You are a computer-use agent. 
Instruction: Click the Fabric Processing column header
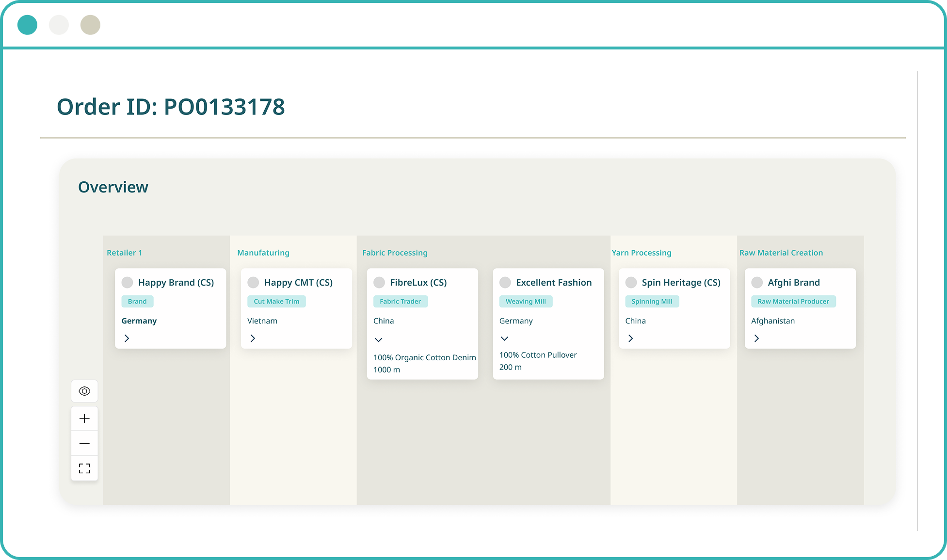(x=395, y=253)
